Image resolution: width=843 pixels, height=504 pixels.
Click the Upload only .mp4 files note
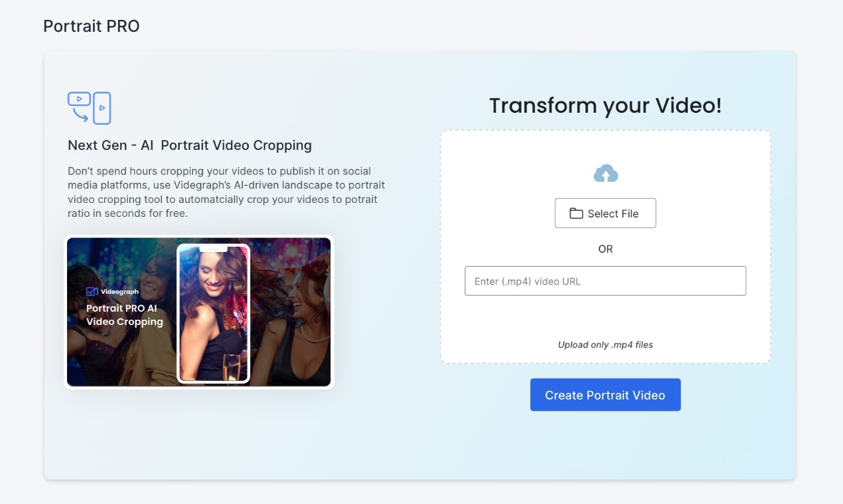pyautogui.click(x=605, y=345)
